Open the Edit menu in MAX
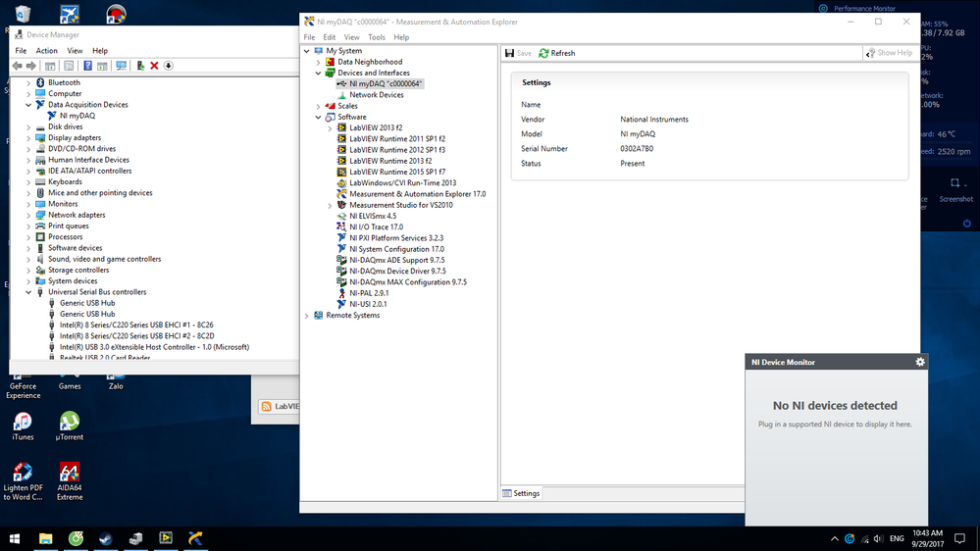Screen dimensions: 980x551 tap(329, 37)
